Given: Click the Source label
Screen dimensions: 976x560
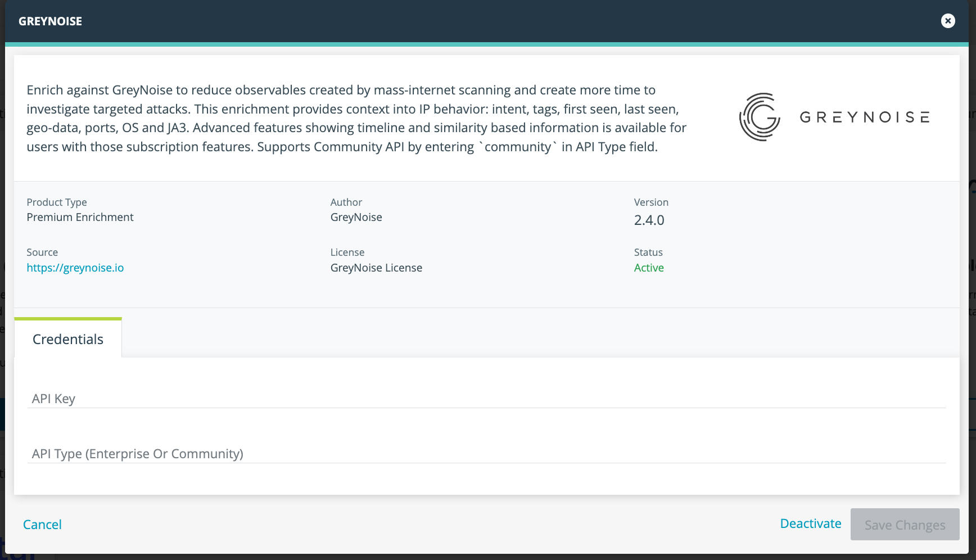Looking at the screenshot, I should tap(42, 252).
